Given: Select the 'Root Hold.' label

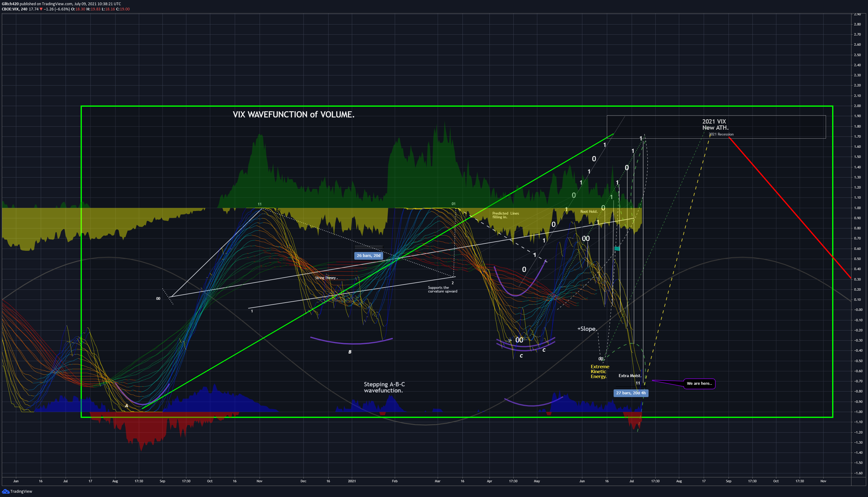Looking at the screenshot, I should tap(589, 212).
